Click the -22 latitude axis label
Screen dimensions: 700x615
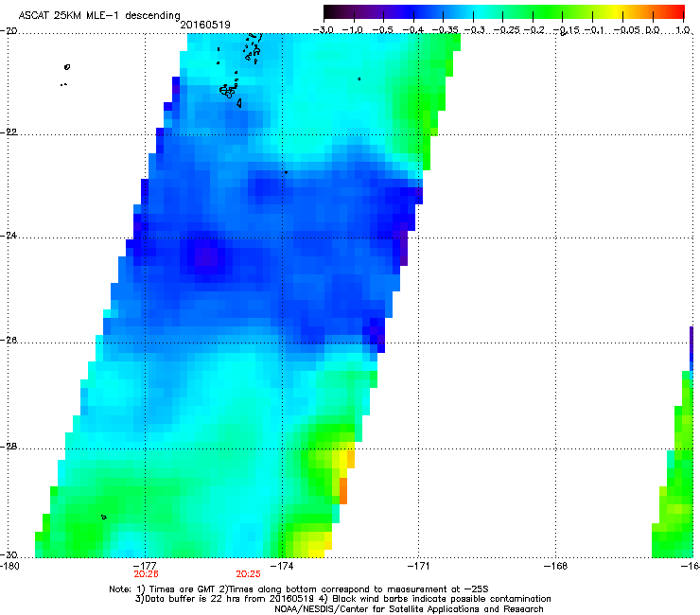pos(9,132)
